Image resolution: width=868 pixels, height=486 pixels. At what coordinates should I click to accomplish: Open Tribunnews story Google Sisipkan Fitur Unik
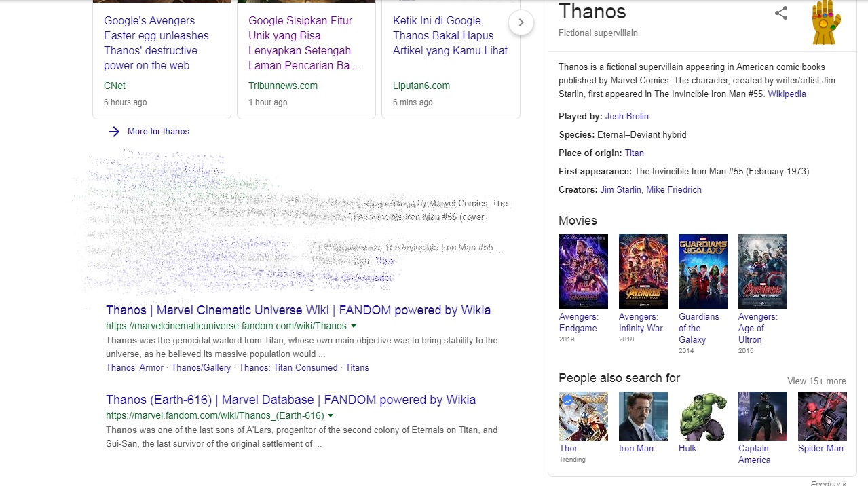304,43
